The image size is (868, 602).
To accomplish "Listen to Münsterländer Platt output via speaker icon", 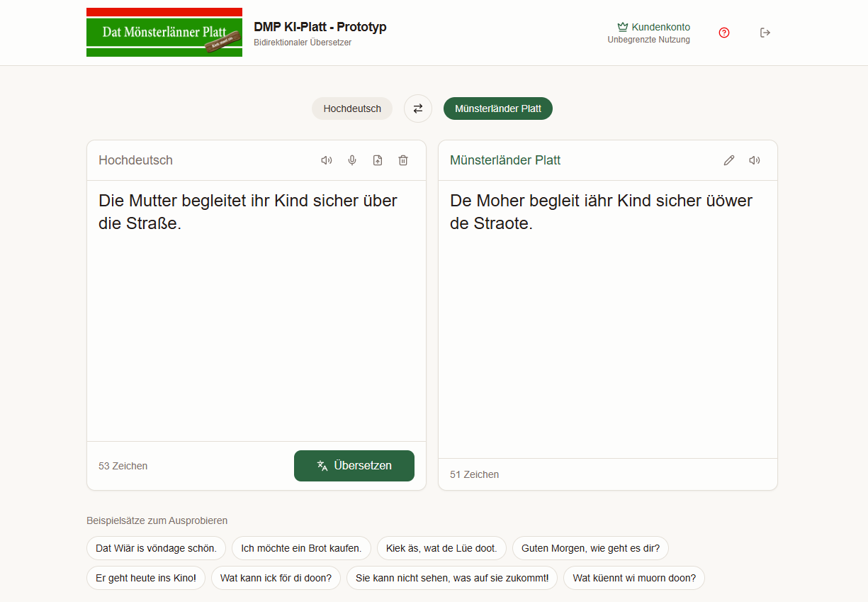I will pos(755,160).
